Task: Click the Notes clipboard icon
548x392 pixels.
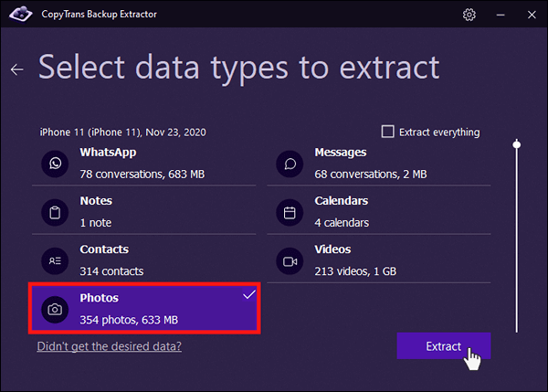Action: click(x=55, y=212)
